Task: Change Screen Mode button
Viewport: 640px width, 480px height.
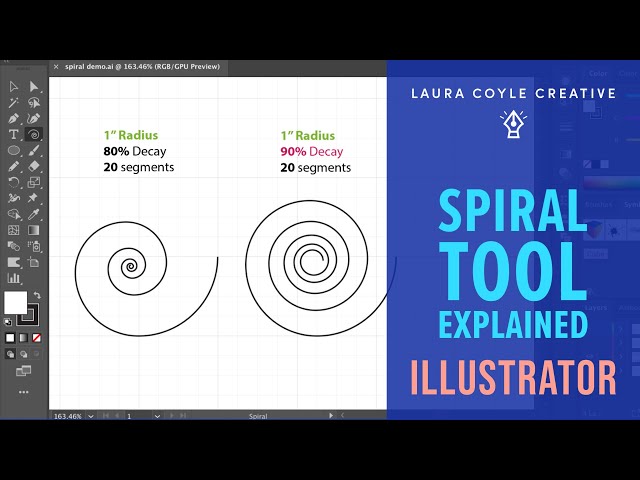Action: [x=23, y=371]
